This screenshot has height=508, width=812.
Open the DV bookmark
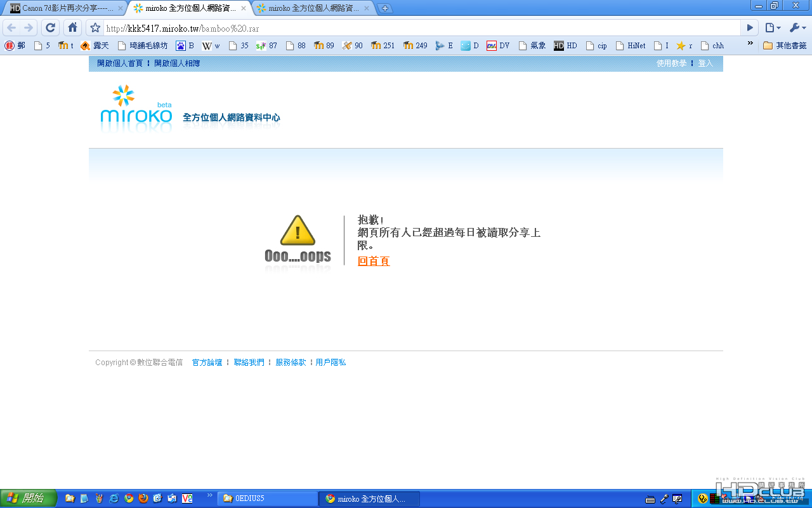point(499,46)
